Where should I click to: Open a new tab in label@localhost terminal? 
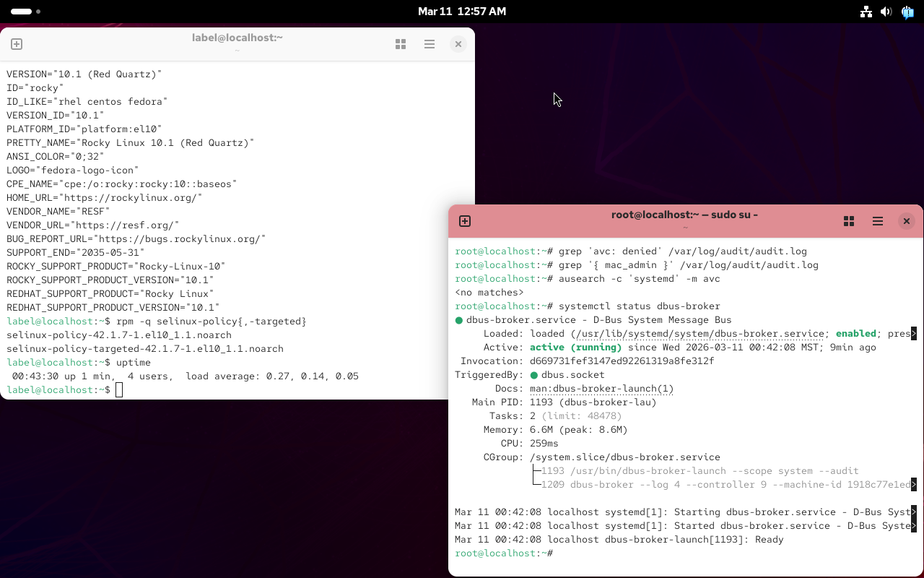tap(17, 44)
